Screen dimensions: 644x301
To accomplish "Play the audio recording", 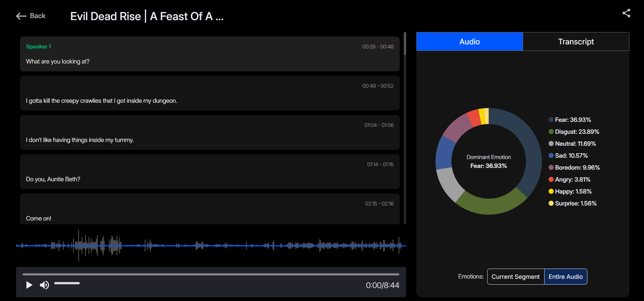I will pos(29,285).
